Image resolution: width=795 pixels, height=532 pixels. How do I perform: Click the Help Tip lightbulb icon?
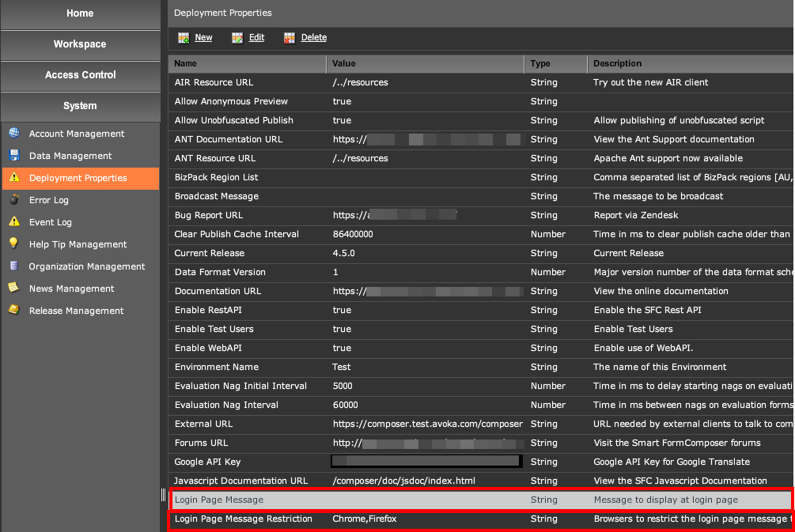click(14, 243)
